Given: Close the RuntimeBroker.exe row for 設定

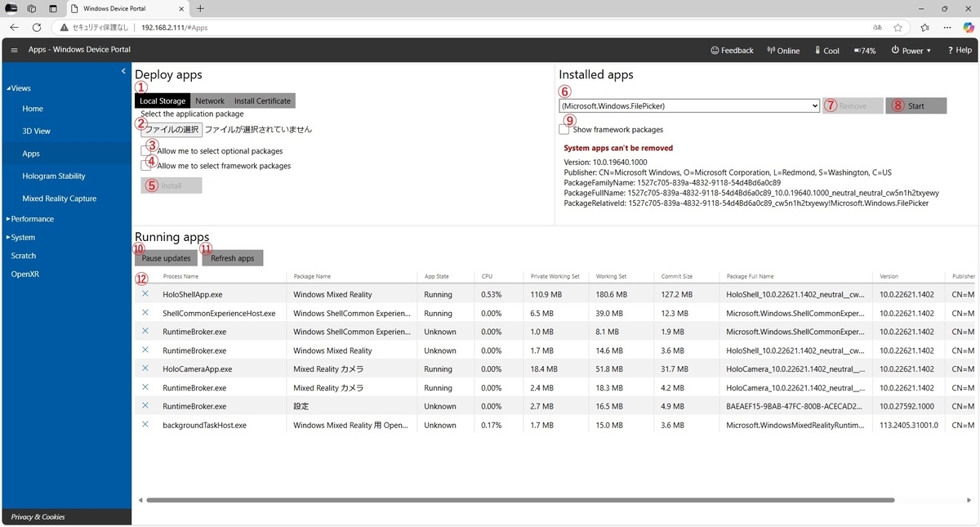Looking at the screenshot, I should click(145, 405).
